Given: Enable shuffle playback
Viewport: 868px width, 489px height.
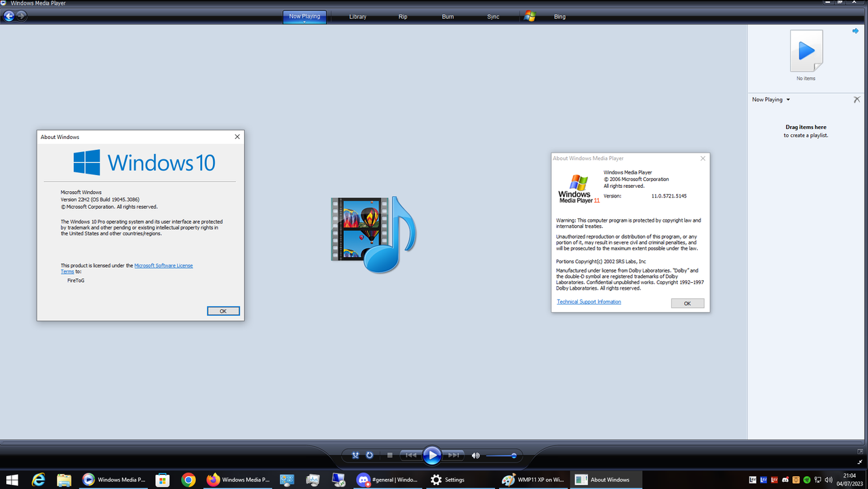Looking at the screenshot, I should [x=356, y=456].
